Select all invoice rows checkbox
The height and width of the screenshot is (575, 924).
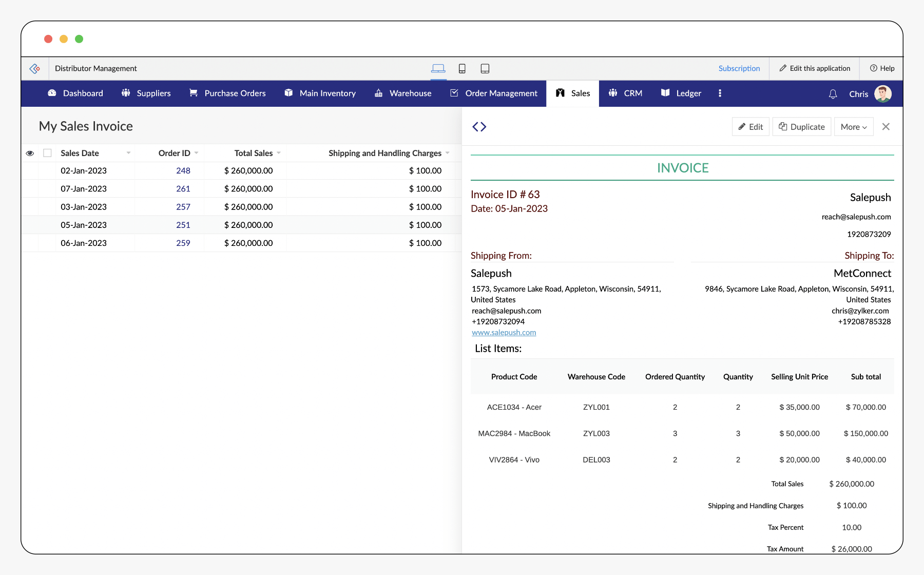click(x=48, y=152)
